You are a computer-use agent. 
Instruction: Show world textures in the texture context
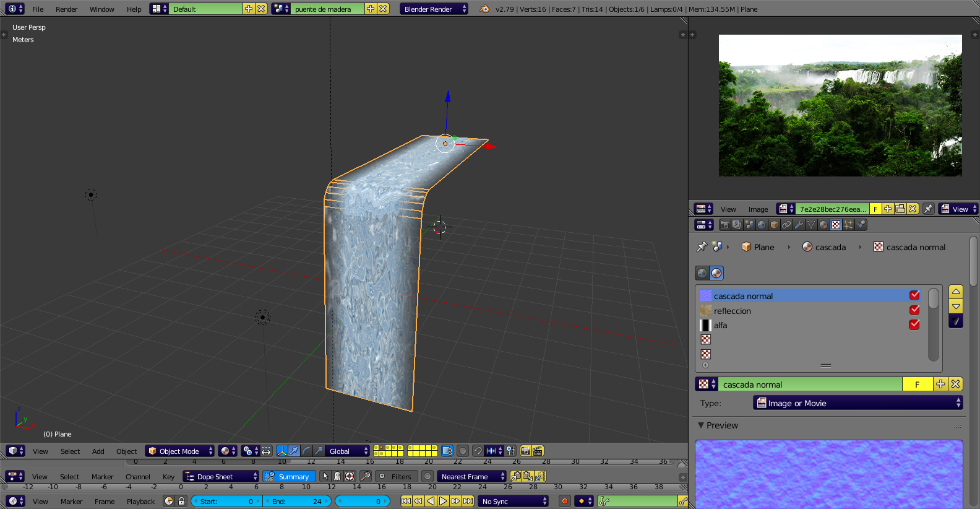[702, 273]
